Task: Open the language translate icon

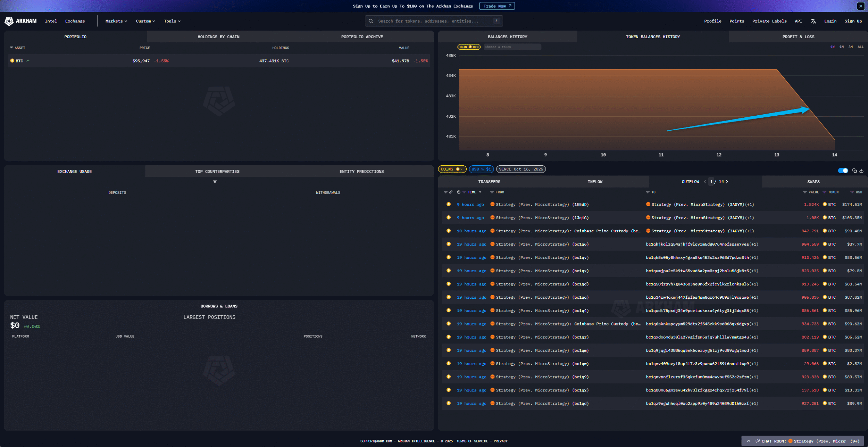Action: tap(813, 21)
